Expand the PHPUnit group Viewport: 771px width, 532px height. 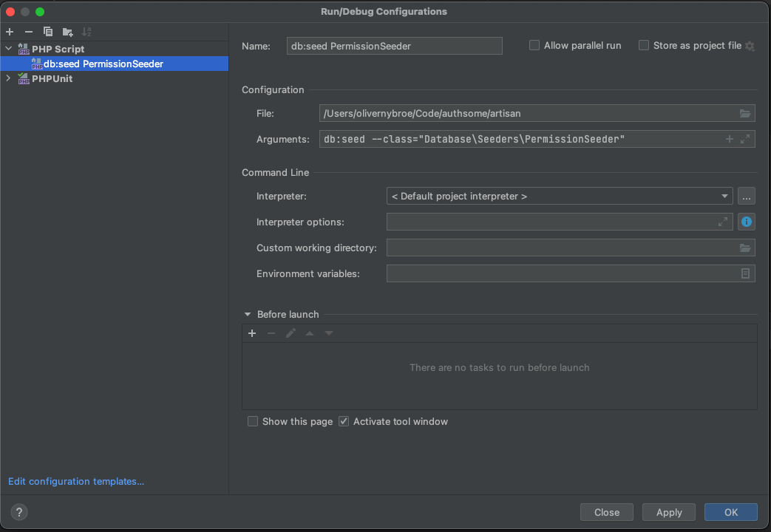point(7,78)
